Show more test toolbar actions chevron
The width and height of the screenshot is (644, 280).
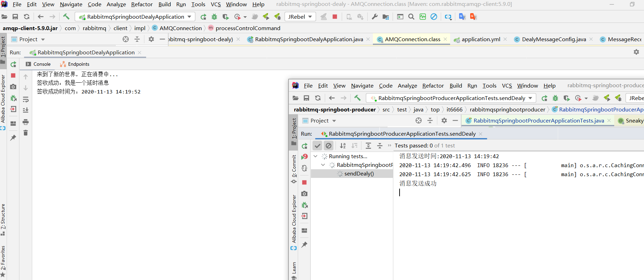click(x=390, y=145)
